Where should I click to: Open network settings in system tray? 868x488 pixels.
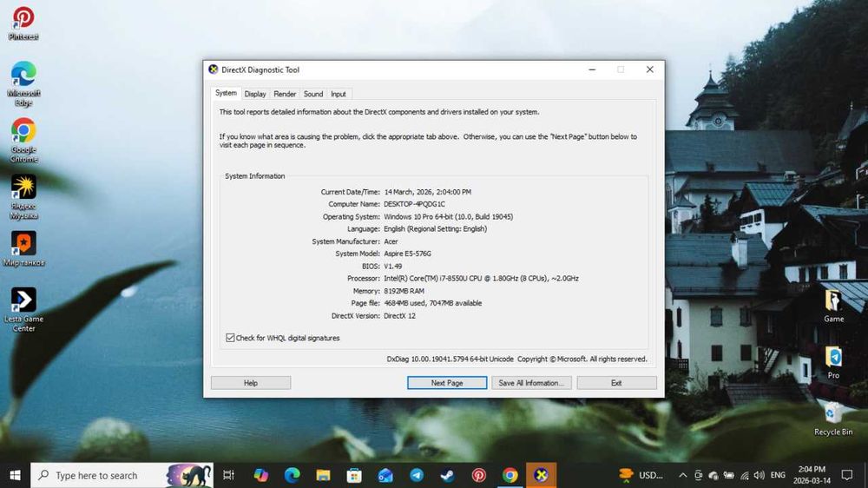[745, 475]
